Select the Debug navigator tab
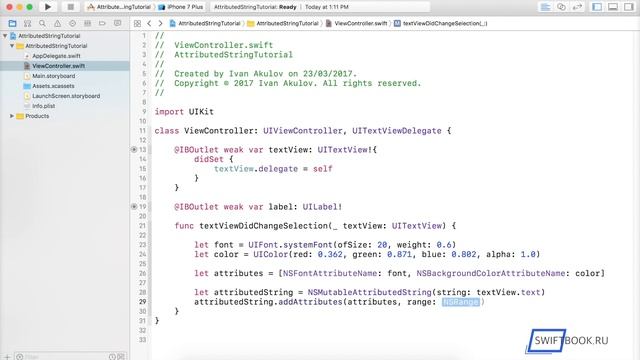 click(x=87, y=23)
